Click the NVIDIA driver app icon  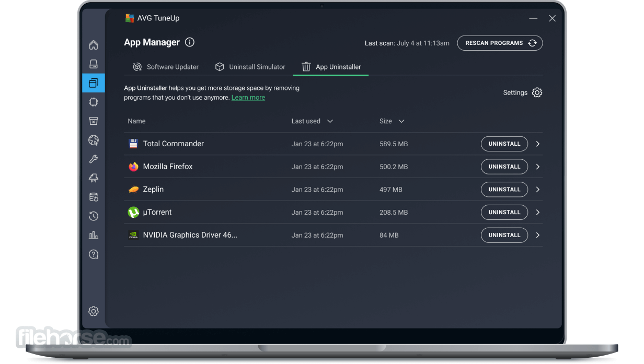[133, 235]
